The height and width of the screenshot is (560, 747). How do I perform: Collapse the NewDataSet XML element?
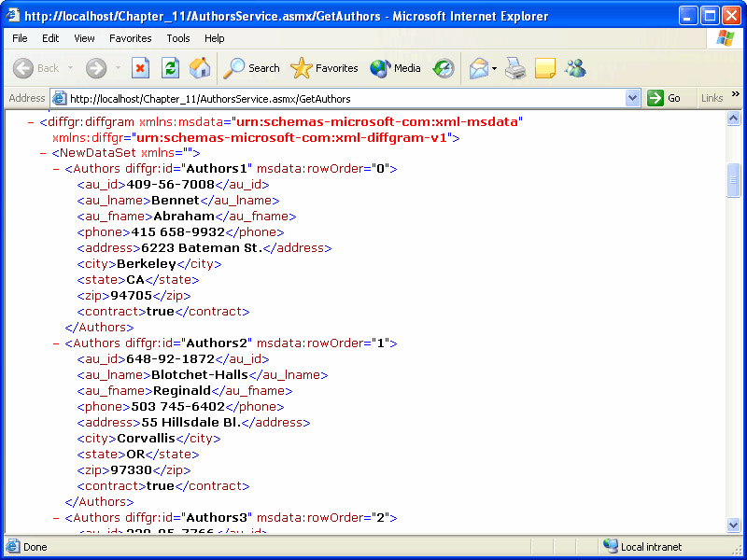(x=44, y=153)
